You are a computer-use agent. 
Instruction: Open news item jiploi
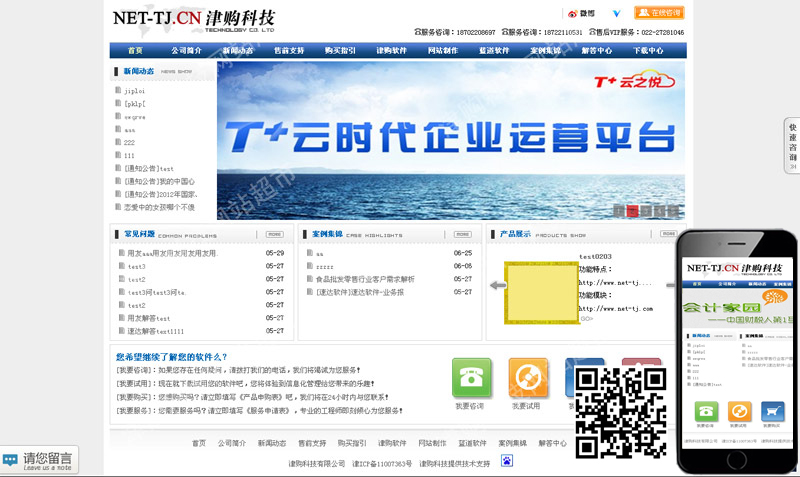(x=135, y=91)
